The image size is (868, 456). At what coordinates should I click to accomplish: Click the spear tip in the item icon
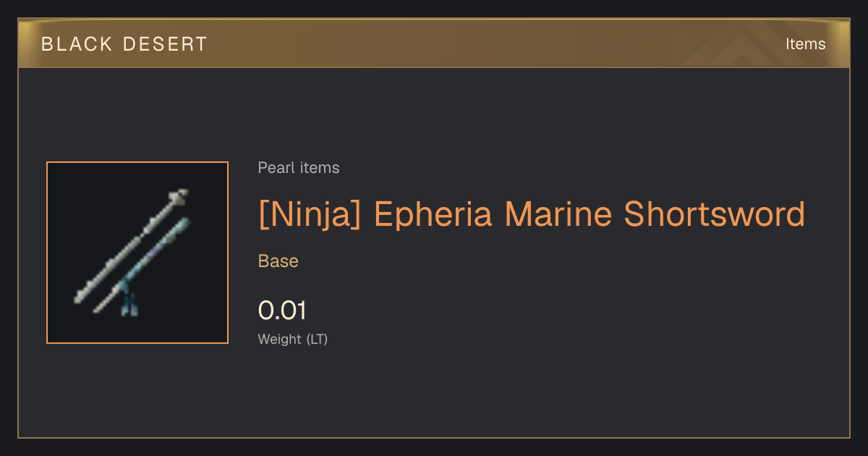179,195
